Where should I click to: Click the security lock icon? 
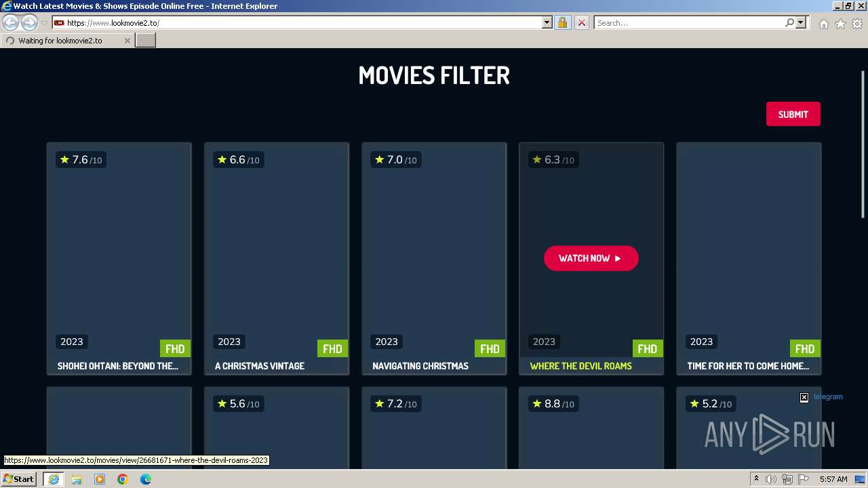coord(562,22)
